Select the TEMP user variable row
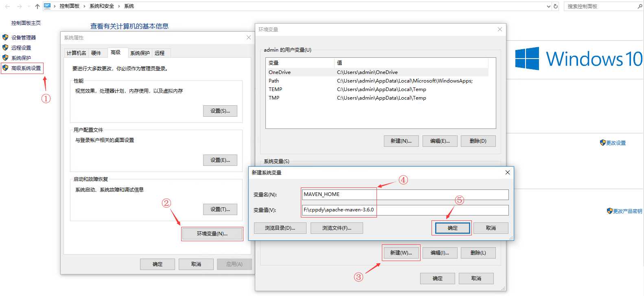The image size is (644, 296). coord(377,89)
